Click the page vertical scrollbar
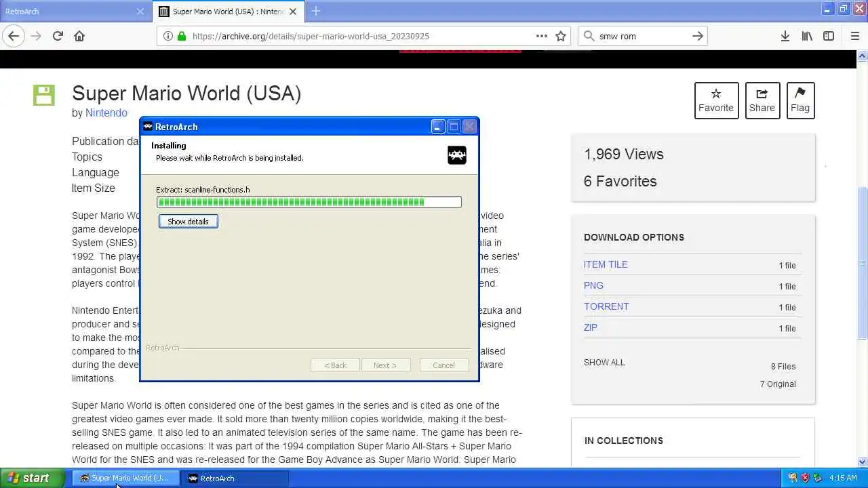The image size is (868, 488). 863,264
